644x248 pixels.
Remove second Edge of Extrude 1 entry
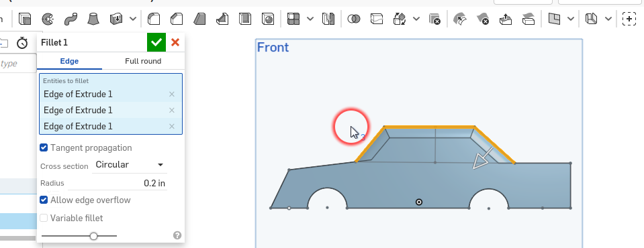[172, 111]
